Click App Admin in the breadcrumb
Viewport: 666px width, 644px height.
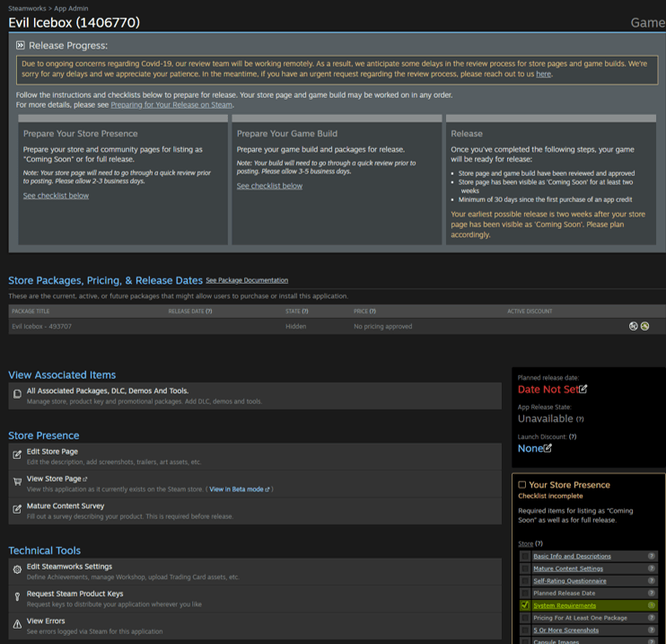point(71,8)
